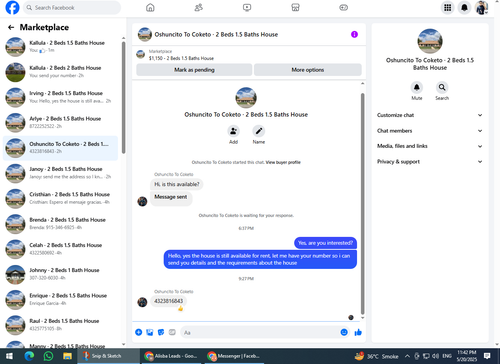Open the Windows Start button

tap(9, 356)
